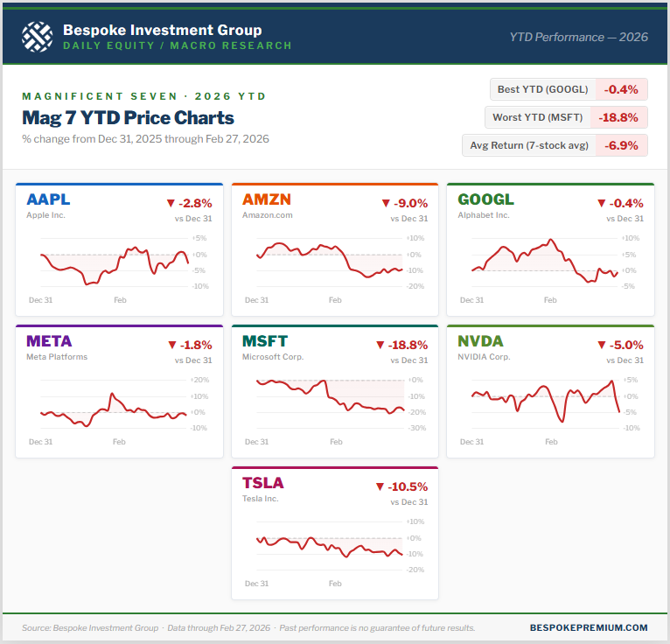Click the down triangle next to AMZN -9.0%
670x644 pixels.
click(386, 203)
